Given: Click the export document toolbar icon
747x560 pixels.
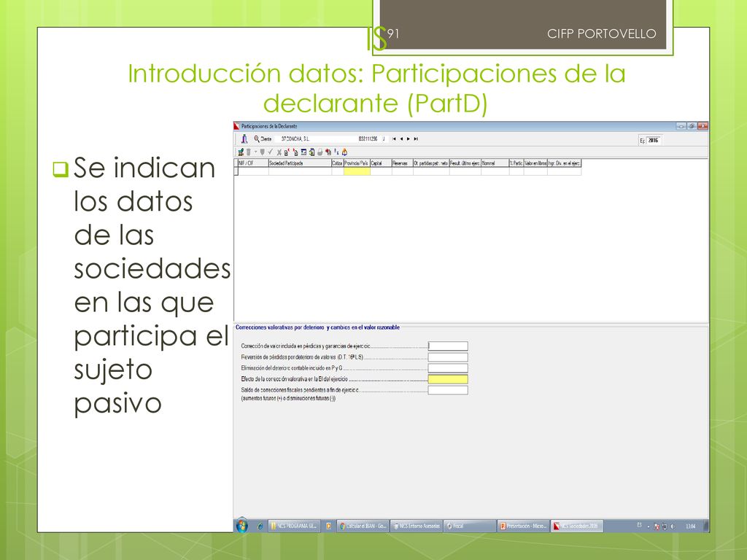Looking at the screenshot, I should click(311, 152).
